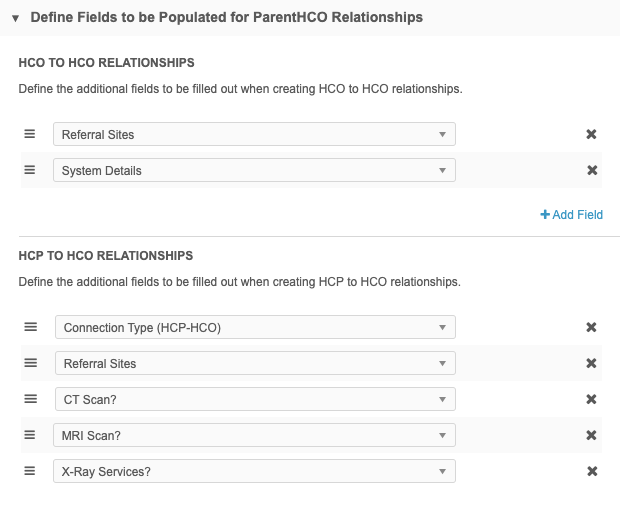Click drag handle beside X-Ray Services? field

30,471
